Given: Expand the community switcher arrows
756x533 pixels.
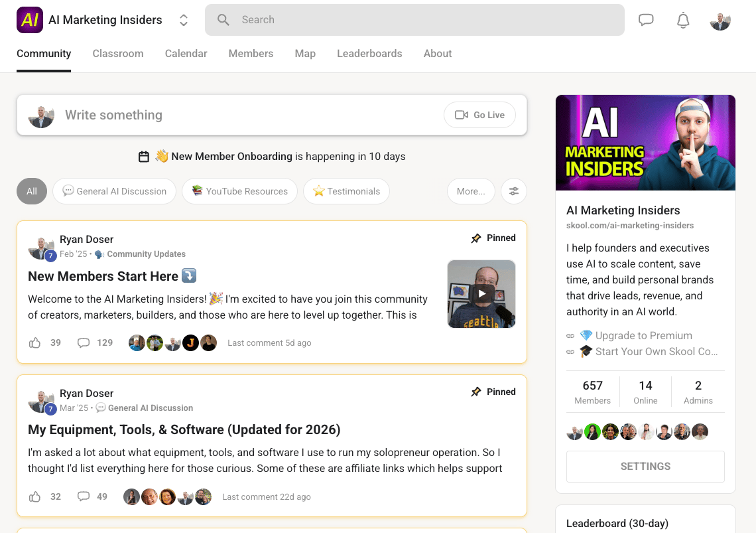Looking at the screenshot, I should pyautogui.click(x=184, y=21).
